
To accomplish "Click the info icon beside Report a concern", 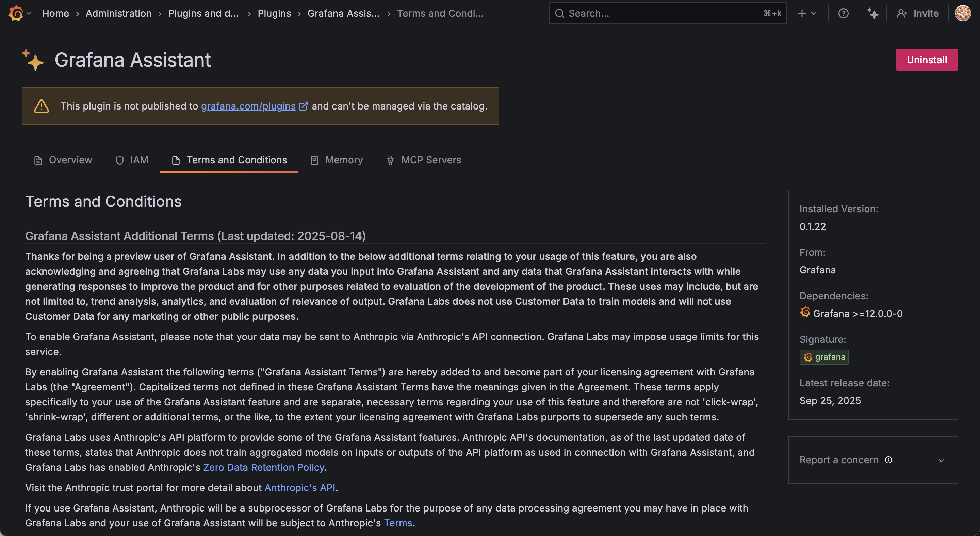I will 888,460.
